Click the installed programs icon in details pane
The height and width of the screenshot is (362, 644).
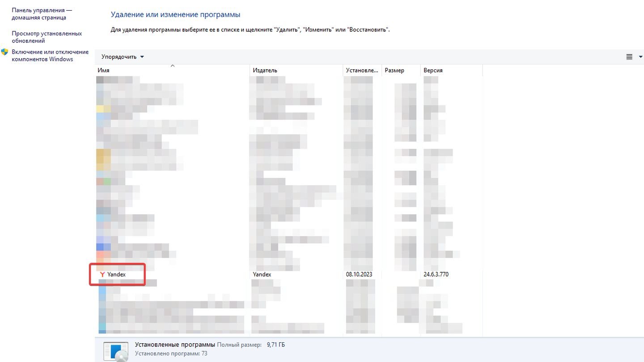[115, 352]
